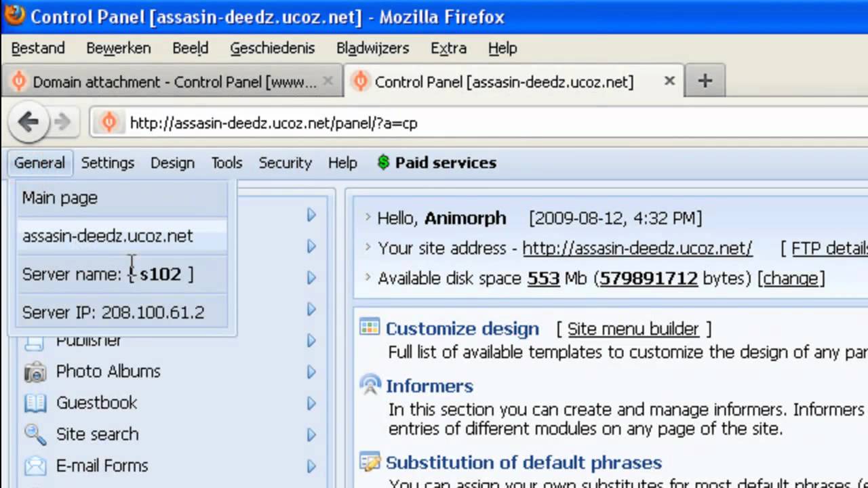Viewport: 868px width, 488px height.
Task: Click the address bar URL field
Action: pos(495,123)
